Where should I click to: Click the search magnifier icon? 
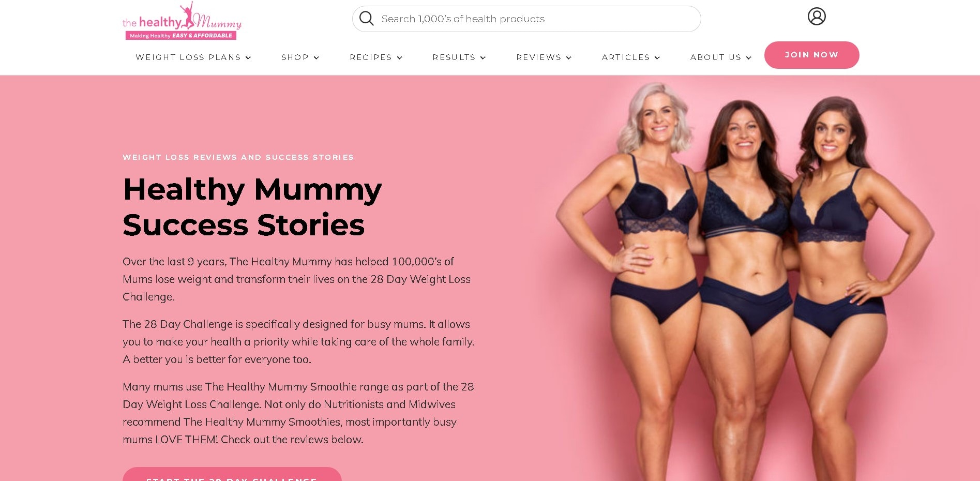point(366,19)
